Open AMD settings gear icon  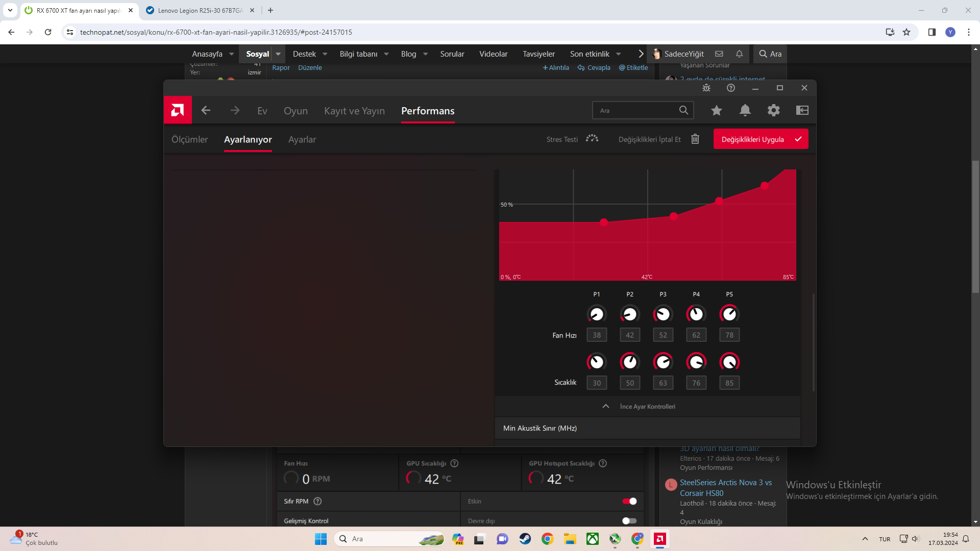(x=774, y=110)
